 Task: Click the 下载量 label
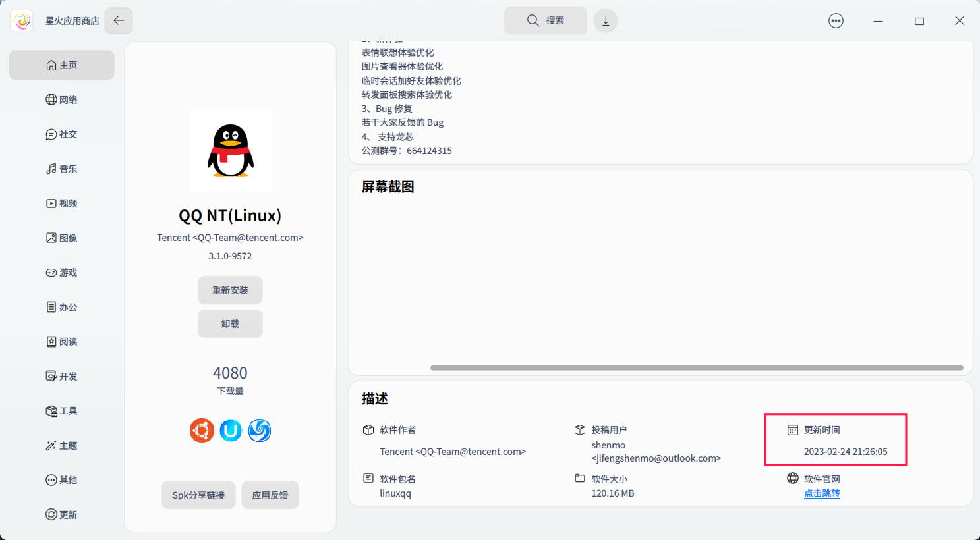[230, 391]
